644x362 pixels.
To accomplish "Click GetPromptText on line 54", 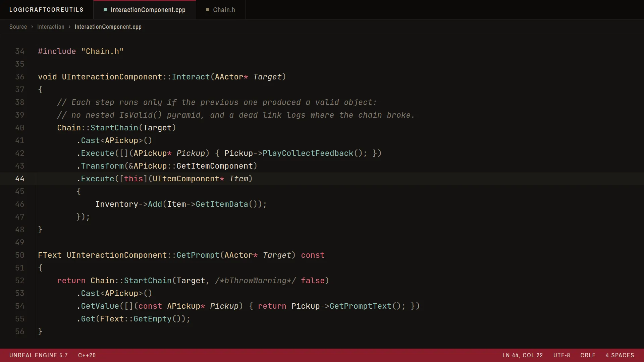I will click(361, 306).
